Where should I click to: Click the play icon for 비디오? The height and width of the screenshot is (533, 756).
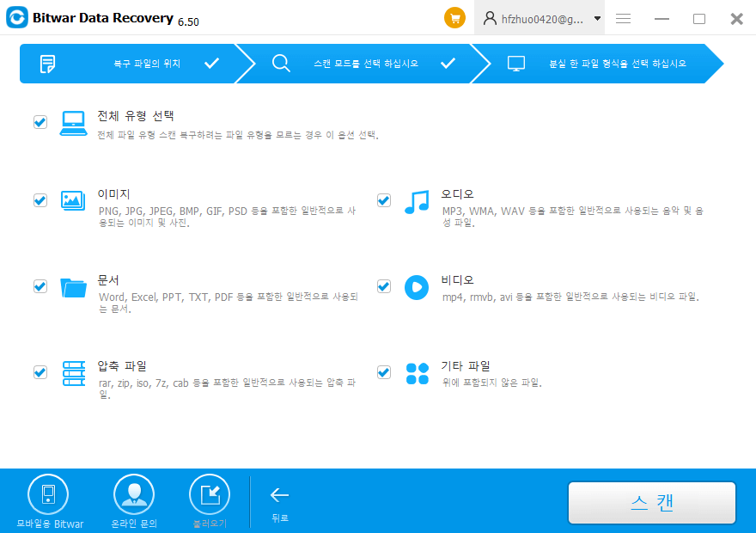point(417,287)
